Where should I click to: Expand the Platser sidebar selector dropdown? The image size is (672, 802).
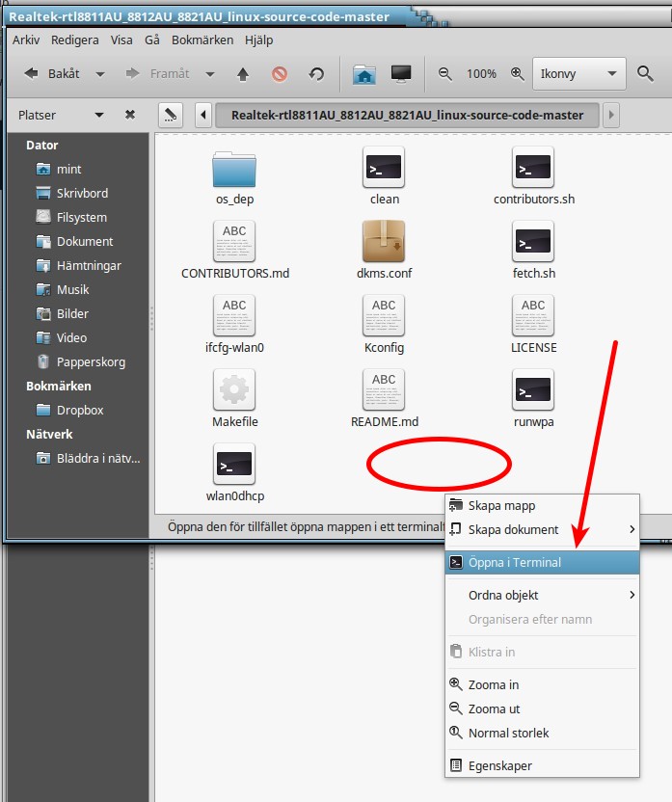pos(95,115)
